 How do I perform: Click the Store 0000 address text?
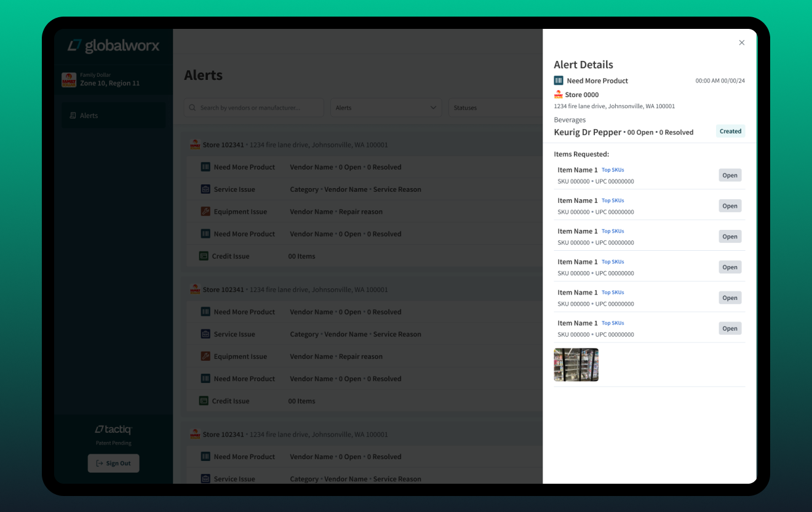pos(615,106)
